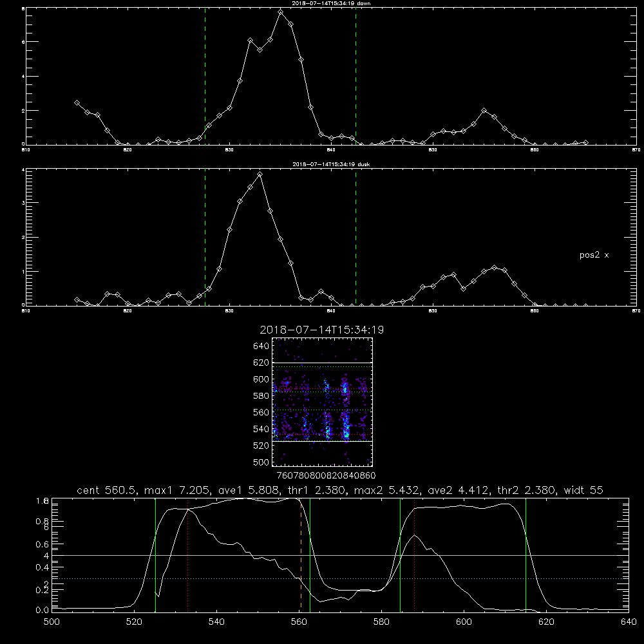
Task: Click the dotted blue threshold line
Action: [340, 579]
